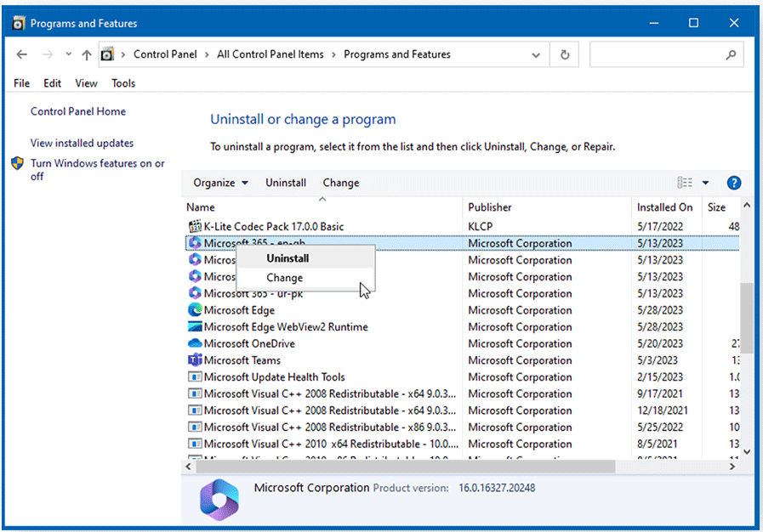Click the Control Panel icon in address bar
763x532 pixels.
(x=105, y=54)
